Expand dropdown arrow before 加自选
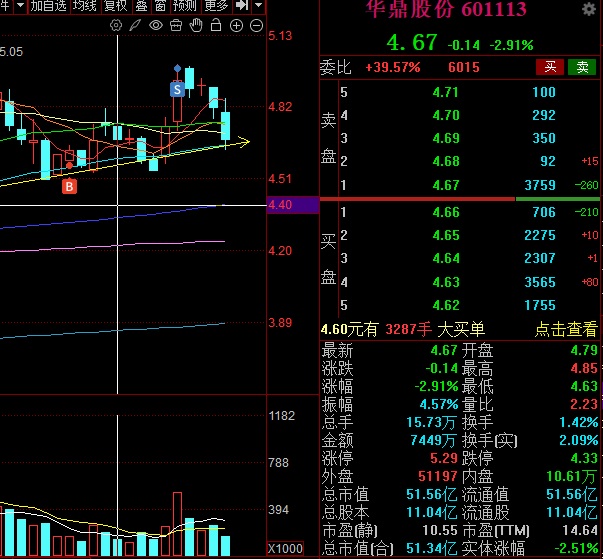 (20, 5)
